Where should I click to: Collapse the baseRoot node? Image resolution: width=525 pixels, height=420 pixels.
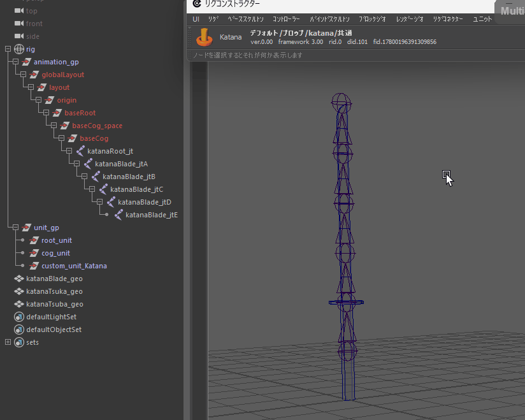47,113
